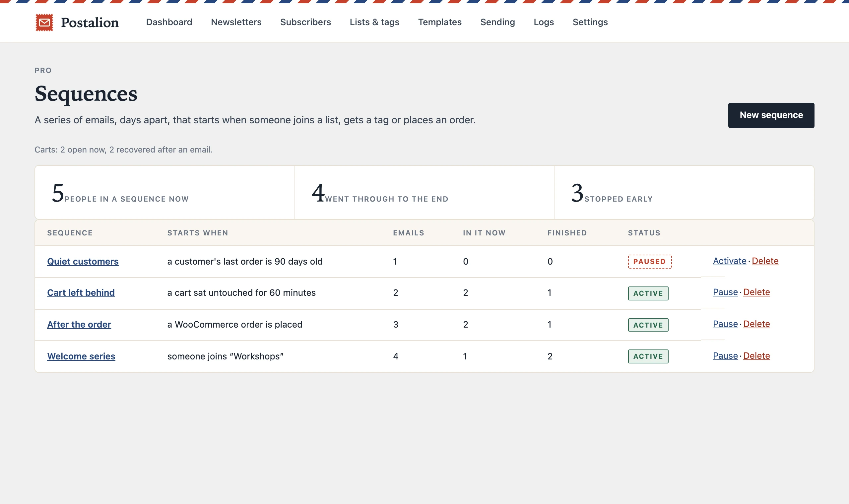Open the After the order sequence
Viewport: 849px width, 504px height.
79,324
